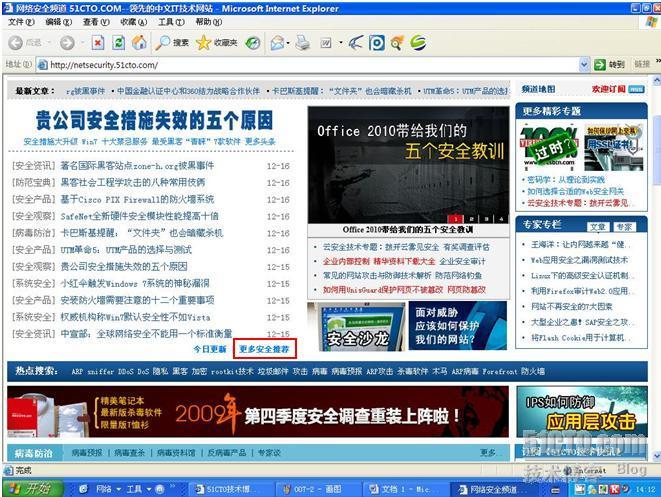Click hot search keyword 防火墙
661x497 pixels.
coord(533,371)
